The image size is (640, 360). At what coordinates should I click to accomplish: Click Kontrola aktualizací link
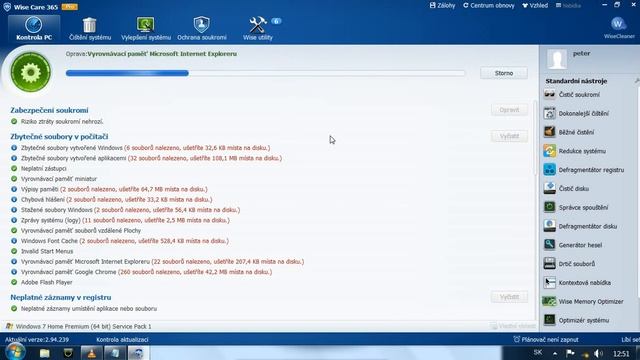(122, 340)
